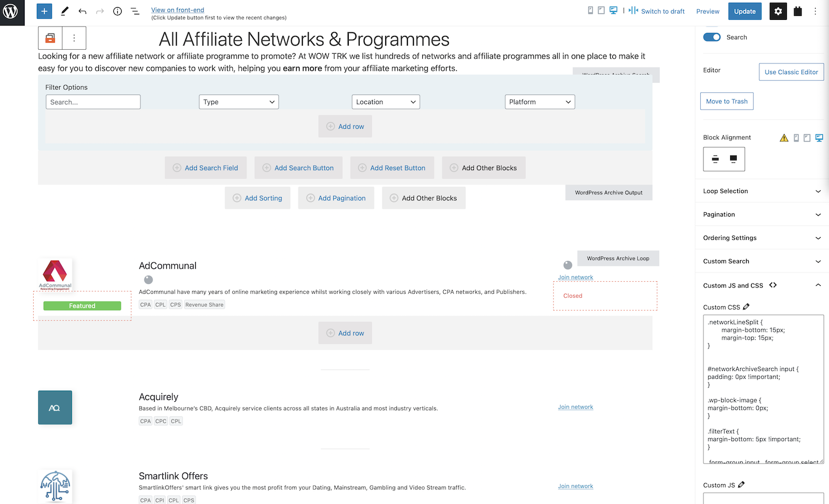The height and width of the screenshot is (504, 829).
Task: Open the top bar three-dot options menu
Action: coord(815,11)
